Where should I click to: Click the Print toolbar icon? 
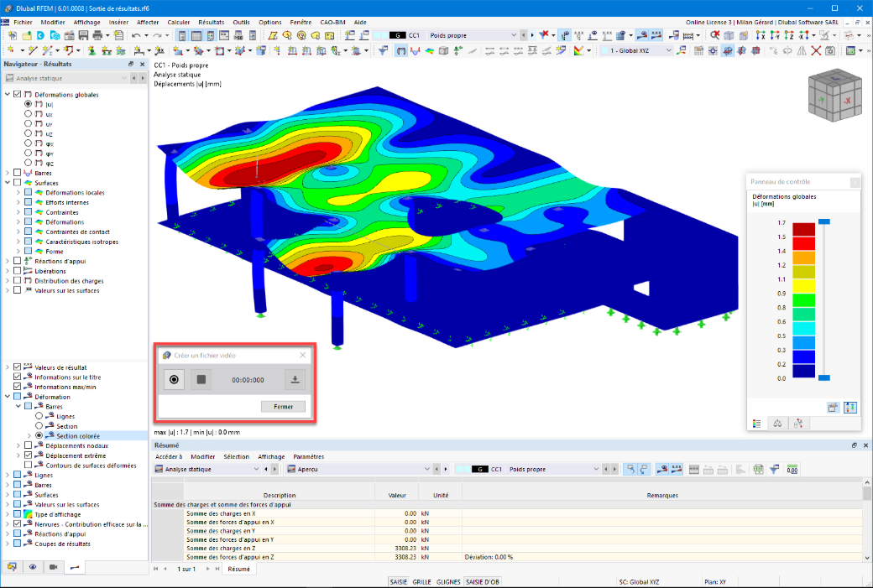97,35
